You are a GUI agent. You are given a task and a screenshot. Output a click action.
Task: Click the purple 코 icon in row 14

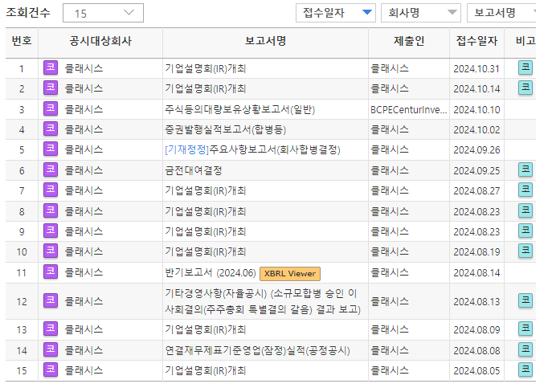(51, 349)
